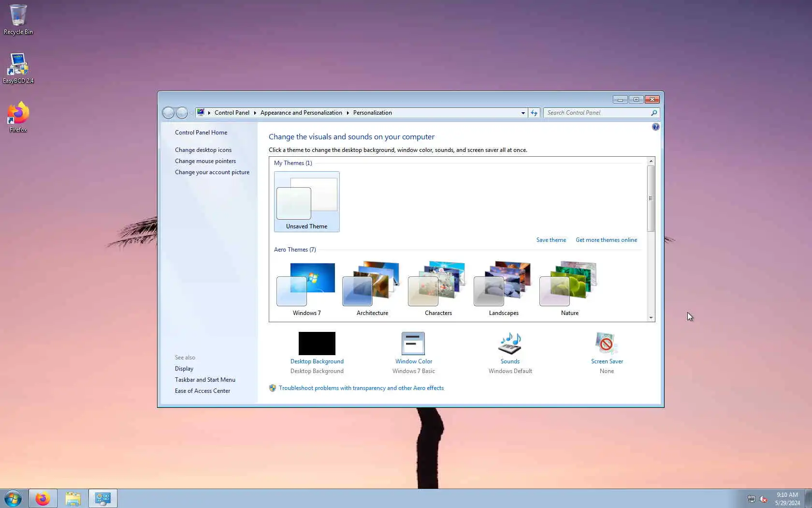The height and width of the screenshot is (508, 812).
Task: Open Ease of Access Center link
Action: (x=203, y=391)
